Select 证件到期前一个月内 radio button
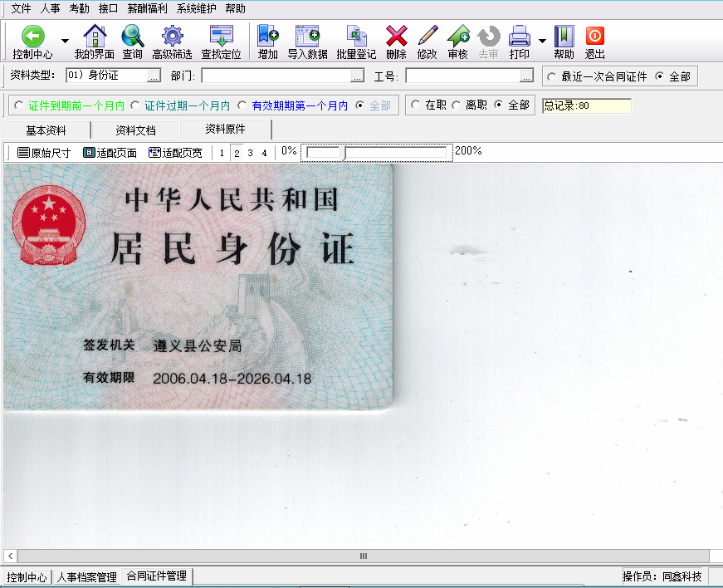The height and width of the screenshot is (588, 723). 18,105
